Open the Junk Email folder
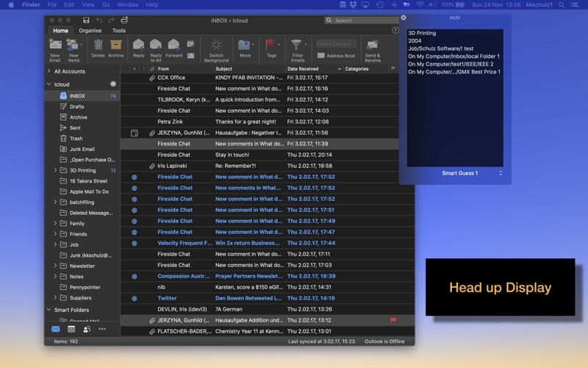 [x=82, y=149]
